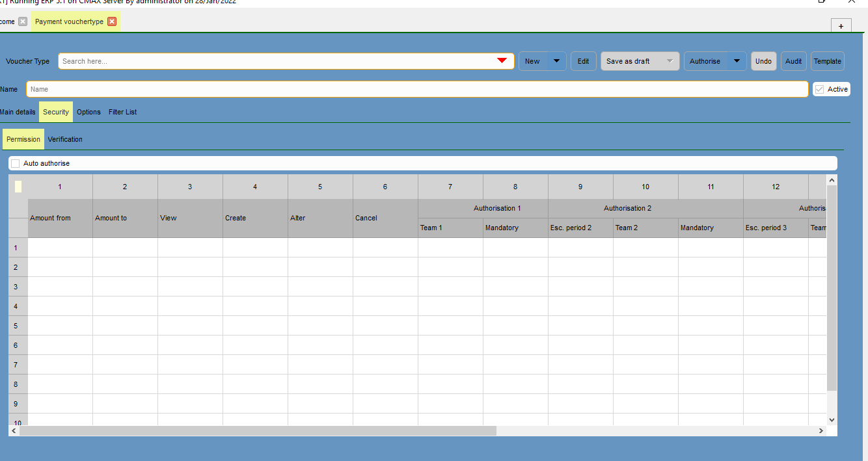Click the horizontal scrollbar left arrow
This screenshot has width=868, height=461.
point(14,430)
